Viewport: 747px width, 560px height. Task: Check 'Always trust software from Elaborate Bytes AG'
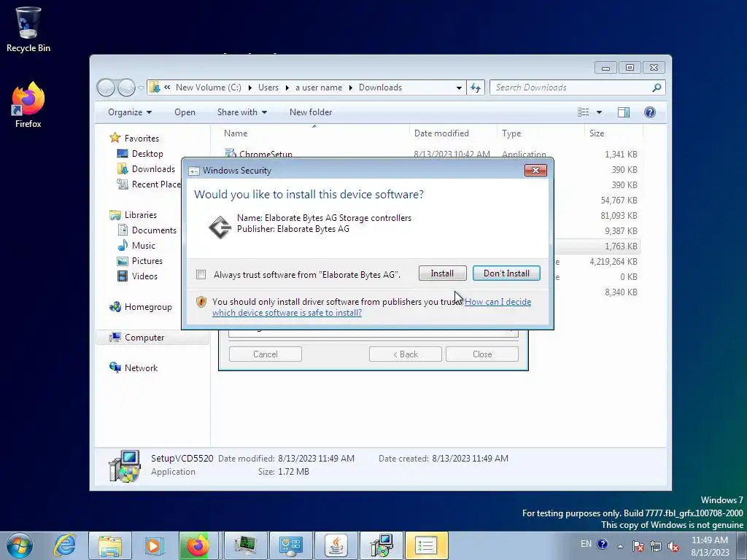pos(201,274)
